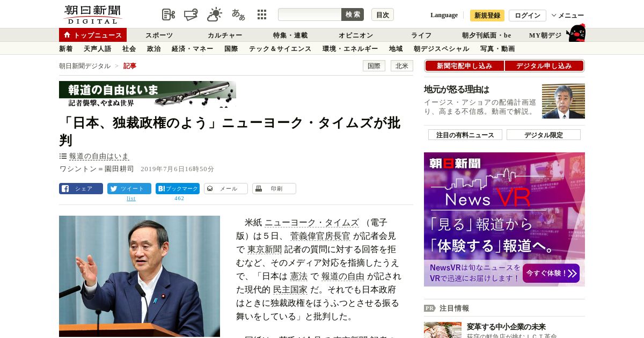The image size is (644, 338).
Task: Select the 特集・連載 tab
Action: [290, 35]
